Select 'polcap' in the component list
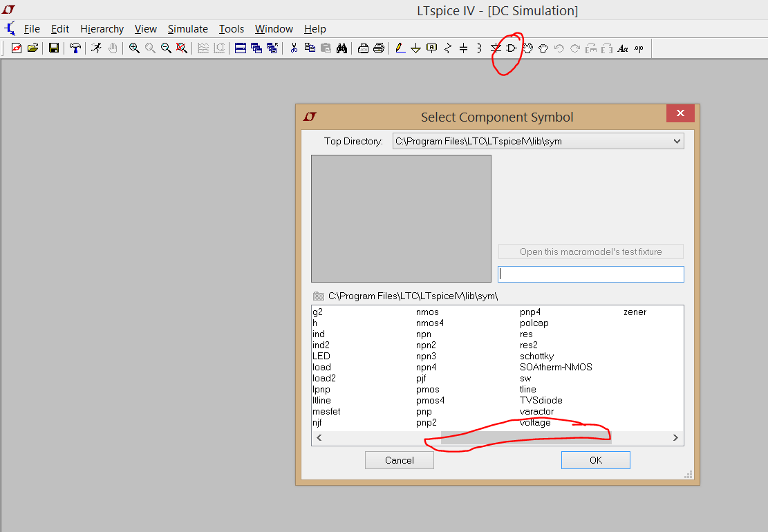This screenshot has height=532, width=768. tap(534, 323)
